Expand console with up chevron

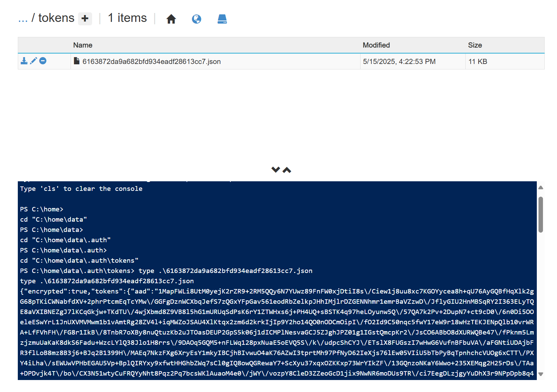click(287, 170)
